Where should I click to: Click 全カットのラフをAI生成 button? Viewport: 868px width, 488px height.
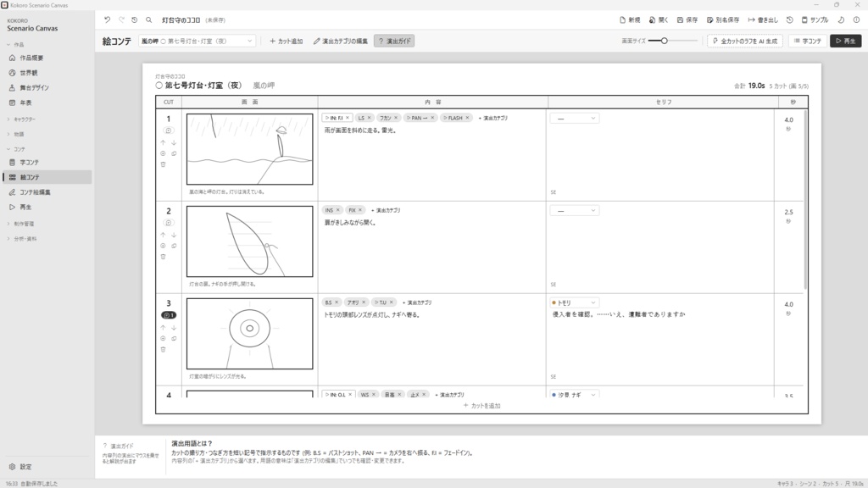click(744, 41)
